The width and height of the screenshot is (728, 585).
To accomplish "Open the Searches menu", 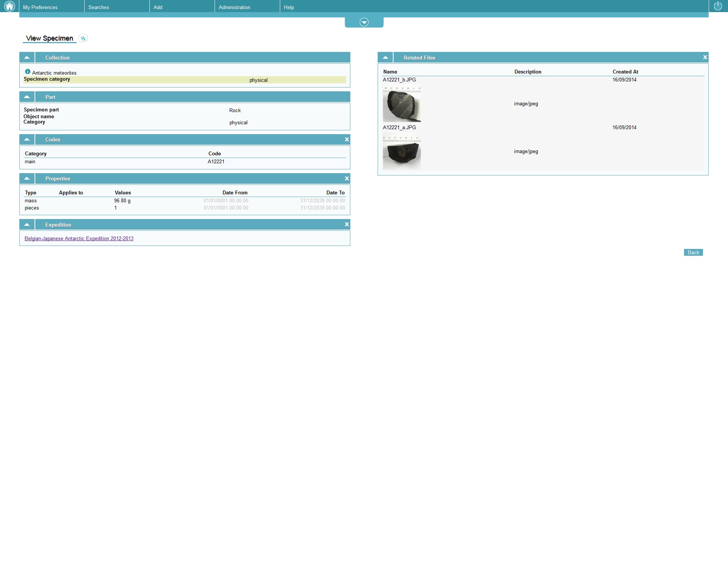I will tap(99, 7).
